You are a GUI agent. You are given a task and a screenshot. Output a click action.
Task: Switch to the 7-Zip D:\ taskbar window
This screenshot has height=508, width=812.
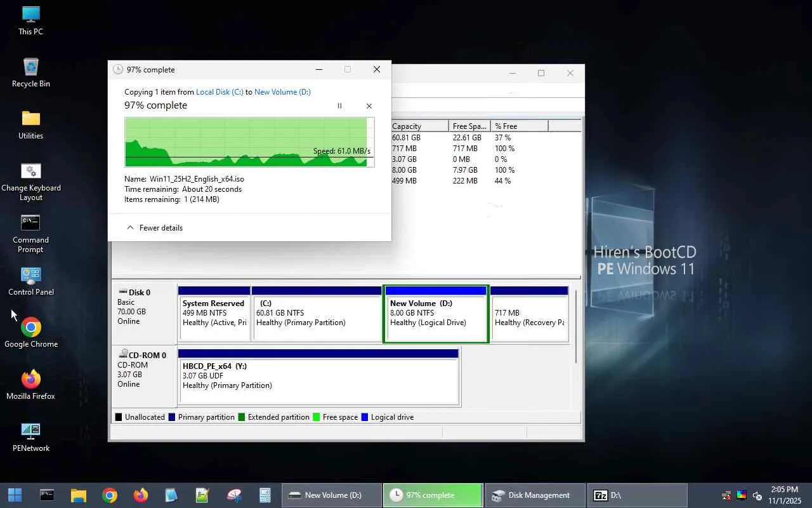[x=637, y=495]
